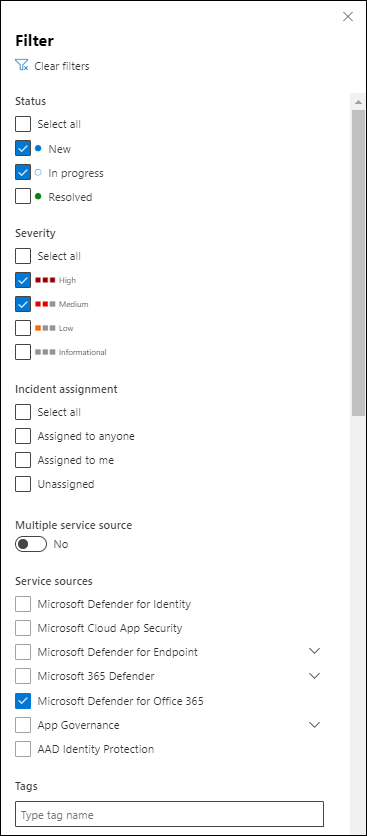Image resolution: width=367 pixels, height=836 pixels.
Task: Uncheck the New status checkbox
Action: (x=23, y=148)
